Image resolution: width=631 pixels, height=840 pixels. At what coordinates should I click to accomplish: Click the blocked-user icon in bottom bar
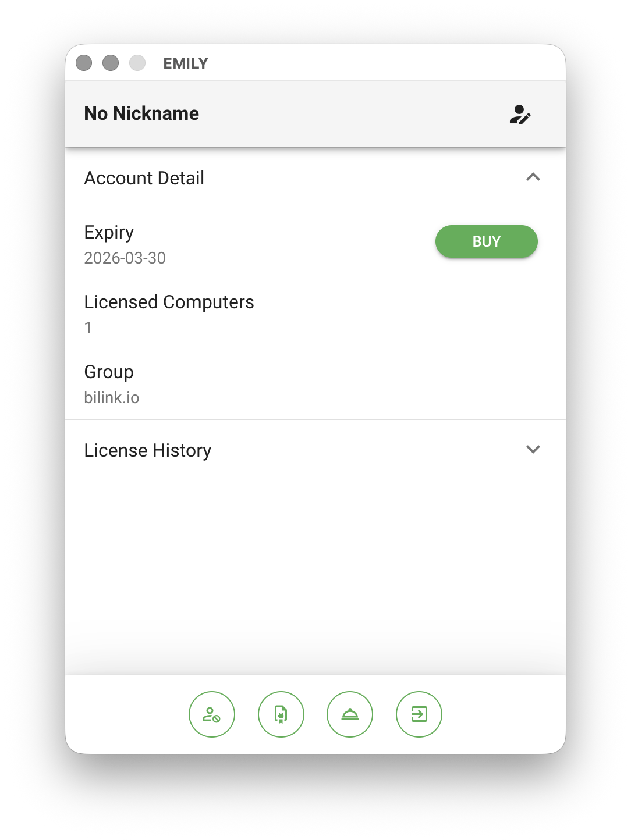pyautogui.click(x=211, y=714)
